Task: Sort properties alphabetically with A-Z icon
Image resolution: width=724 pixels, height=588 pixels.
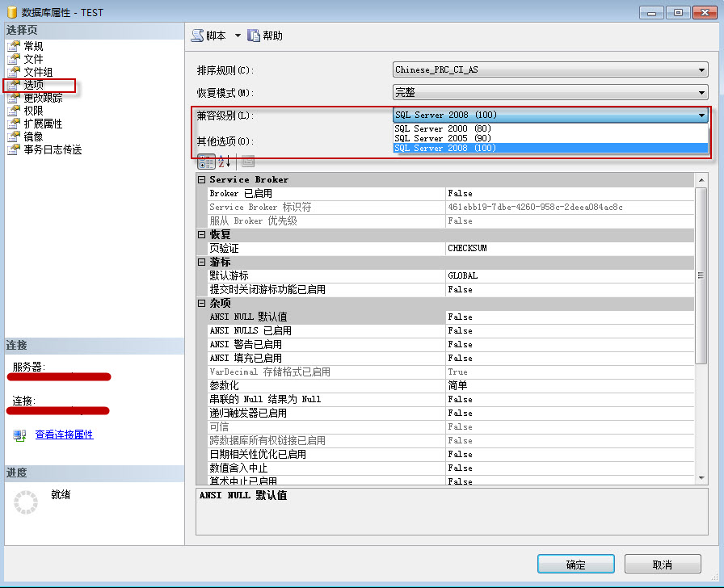Action: [x=225, y=162]
